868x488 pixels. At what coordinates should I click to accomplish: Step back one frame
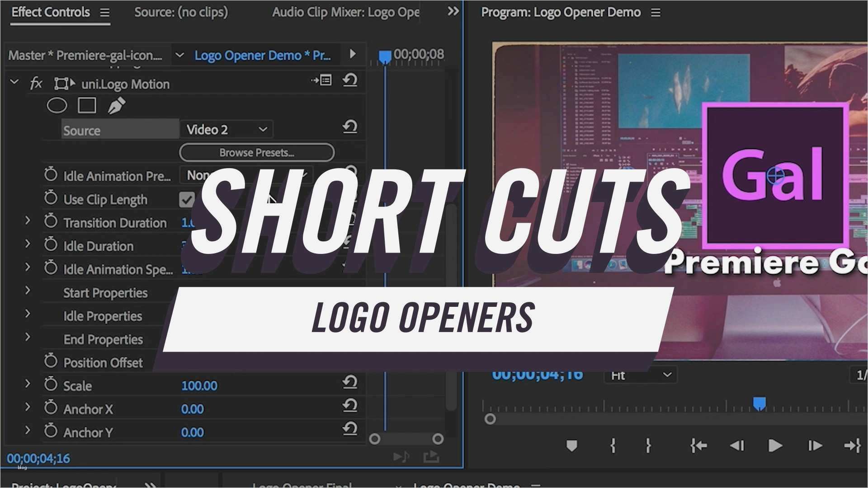pyautogui.click(x=737, y=446)
